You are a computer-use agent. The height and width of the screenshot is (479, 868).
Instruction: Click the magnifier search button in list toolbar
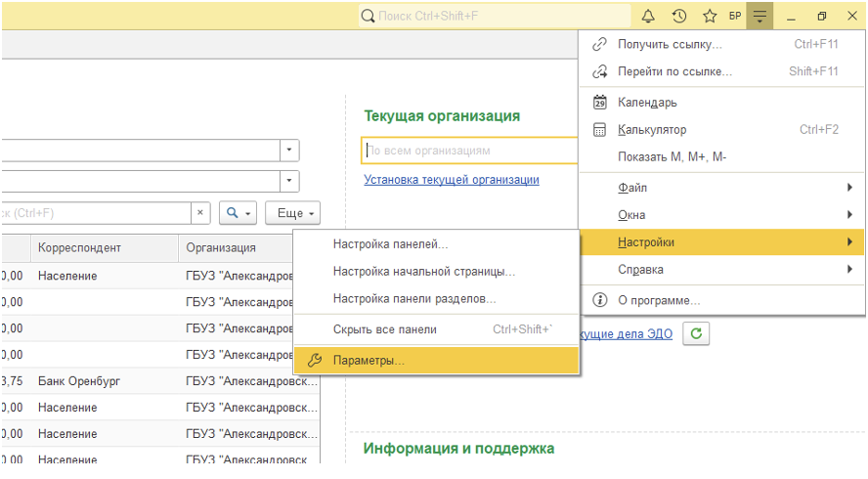click(x=239, y=213)
